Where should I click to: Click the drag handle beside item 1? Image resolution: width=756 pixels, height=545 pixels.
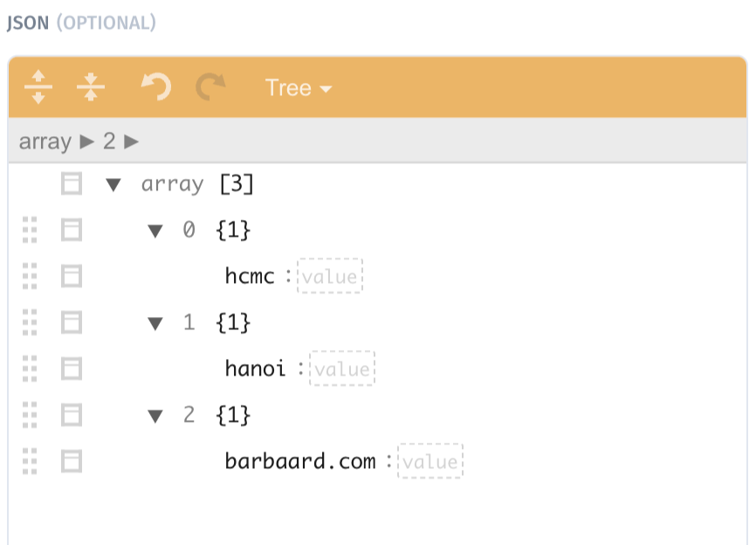(30, 322)
